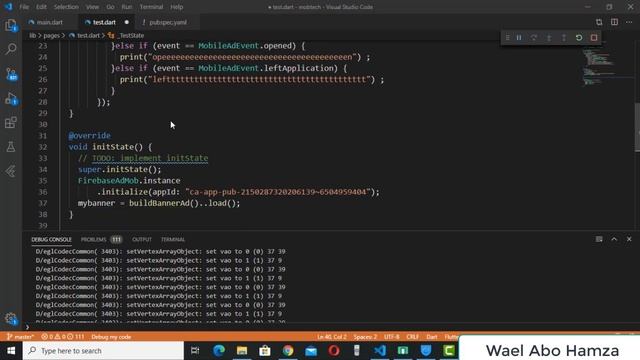Click _TestState in the breadcrumb

coord(131,36)
